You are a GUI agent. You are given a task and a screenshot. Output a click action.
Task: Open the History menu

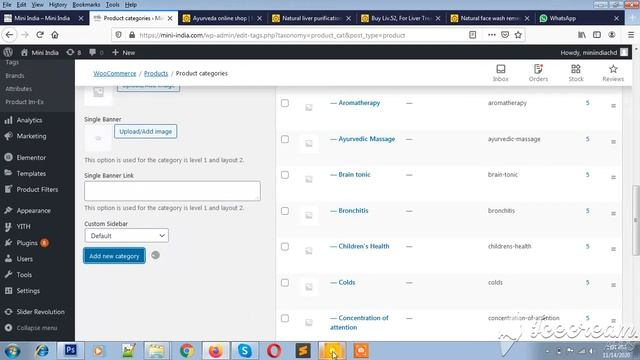click(x=58, y=4)
